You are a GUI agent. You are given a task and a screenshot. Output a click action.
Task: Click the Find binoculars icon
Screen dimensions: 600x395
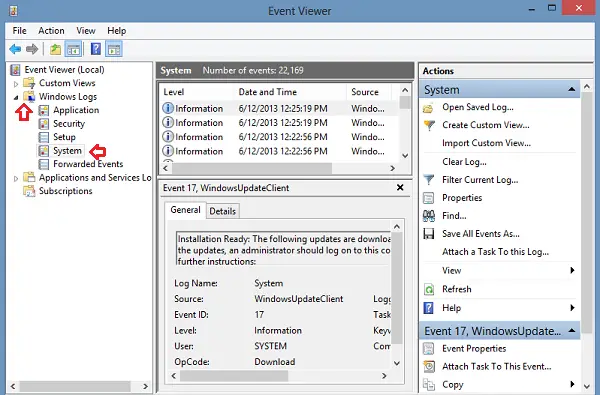[x=429, y=216]
